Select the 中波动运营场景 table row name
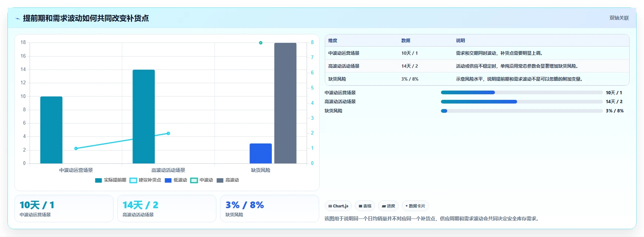This screenshot has height=237, width=644. [x=344, y=53]
